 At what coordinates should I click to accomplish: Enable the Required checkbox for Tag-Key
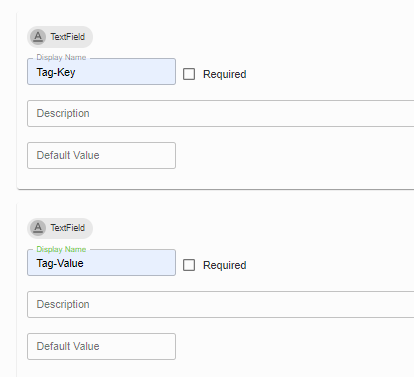[x=189, y=74]
